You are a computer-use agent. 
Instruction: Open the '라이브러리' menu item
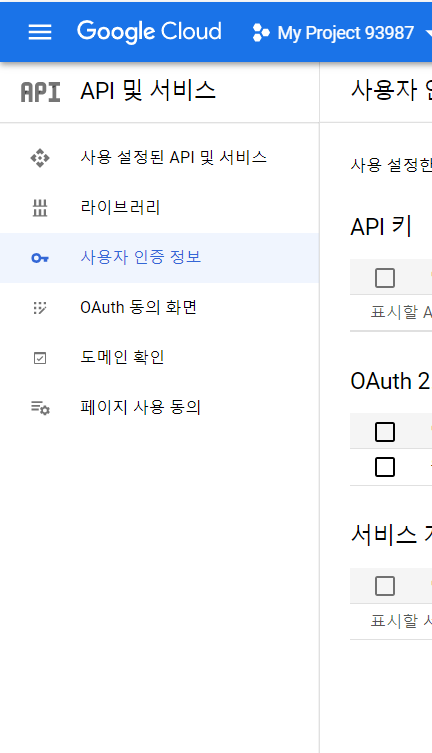tap(120, 207)
